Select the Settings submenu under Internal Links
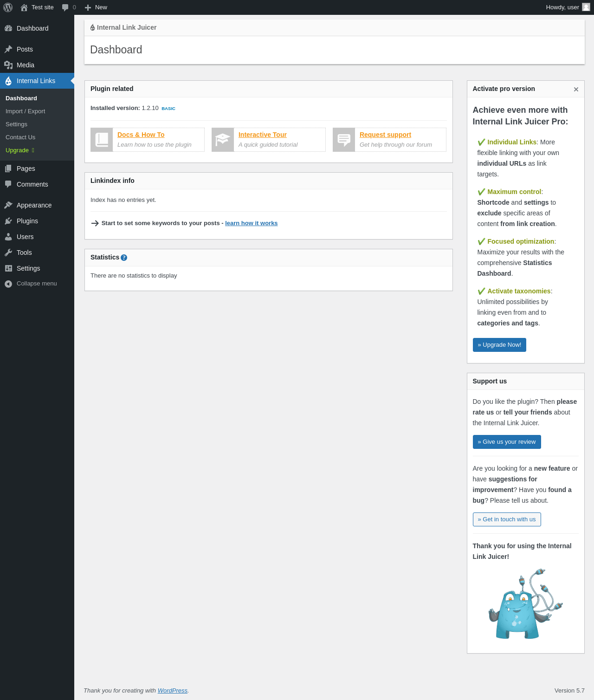Viewport: 594px width, 700px height. click(16, 124)
